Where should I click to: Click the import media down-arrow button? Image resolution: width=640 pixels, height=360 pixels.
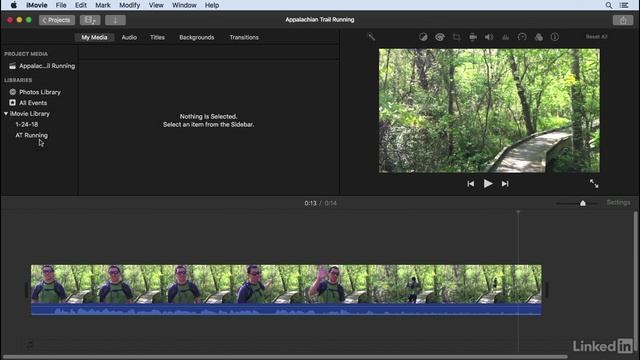point(115,20)
